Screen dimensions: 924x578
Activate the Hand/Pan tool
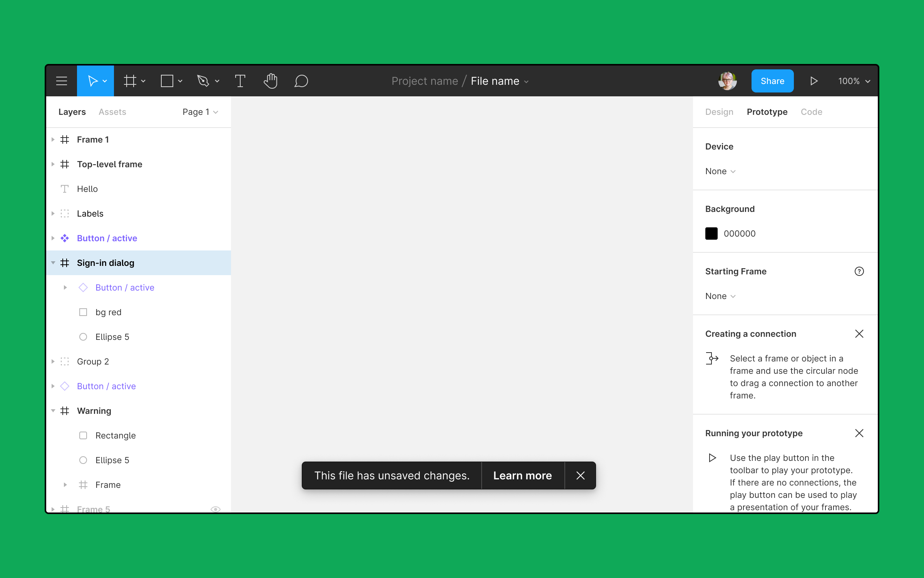click(x=271, y=81)
